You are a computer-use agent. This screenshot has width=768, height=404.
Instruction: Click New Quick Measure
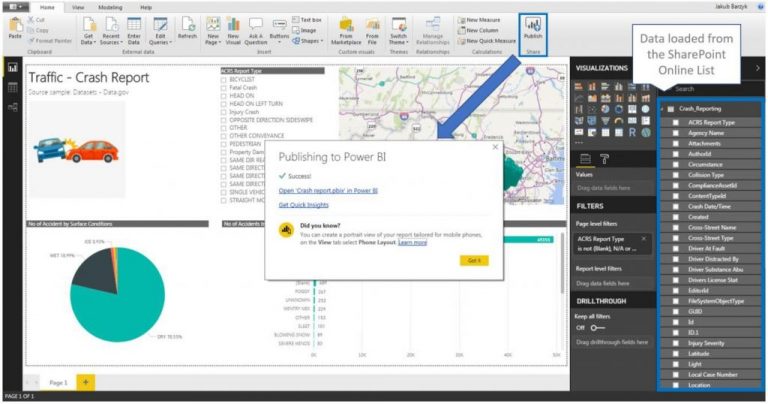(487, 41)
